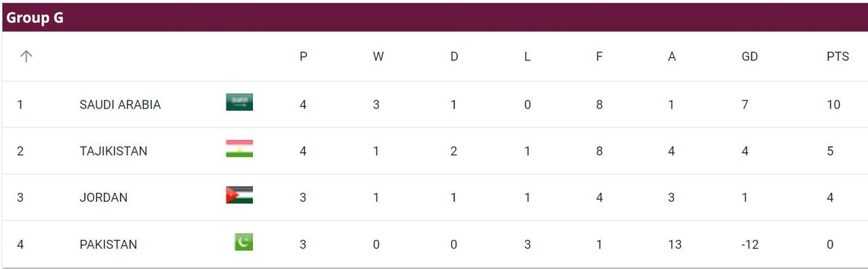Click the D column header
Viewport: 868px width, 269px height.
(x=454, y=57)
